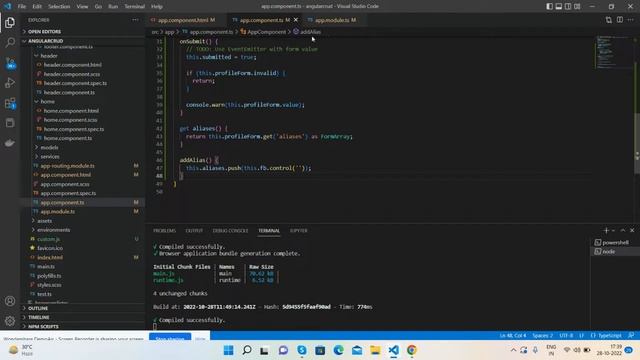Screen dimensions: 640x360
Task: Open Windows Start button on taskbar
Action: 229,350
